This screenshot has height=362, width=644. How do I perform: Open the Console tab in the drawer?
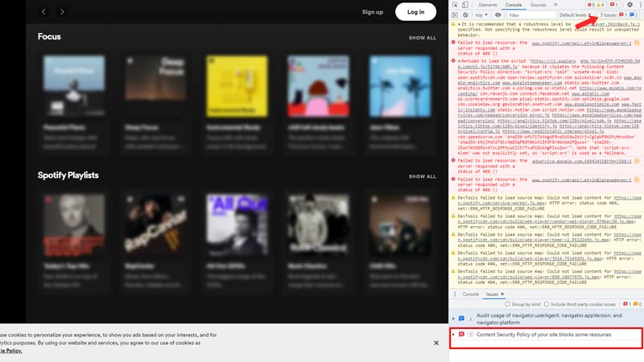(471, 294)
